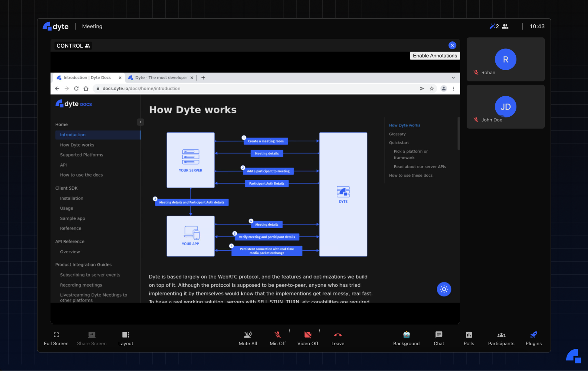
Task: Open Recording meetings guide
Action: [x=81, y=285]
